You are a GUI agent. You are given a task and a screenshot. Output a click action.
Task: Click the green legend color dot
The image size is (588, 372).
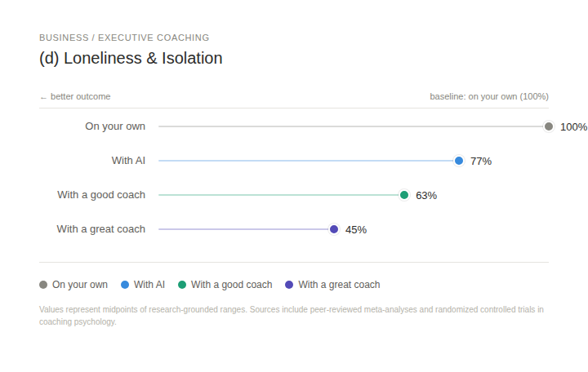[x=182, y=285]
